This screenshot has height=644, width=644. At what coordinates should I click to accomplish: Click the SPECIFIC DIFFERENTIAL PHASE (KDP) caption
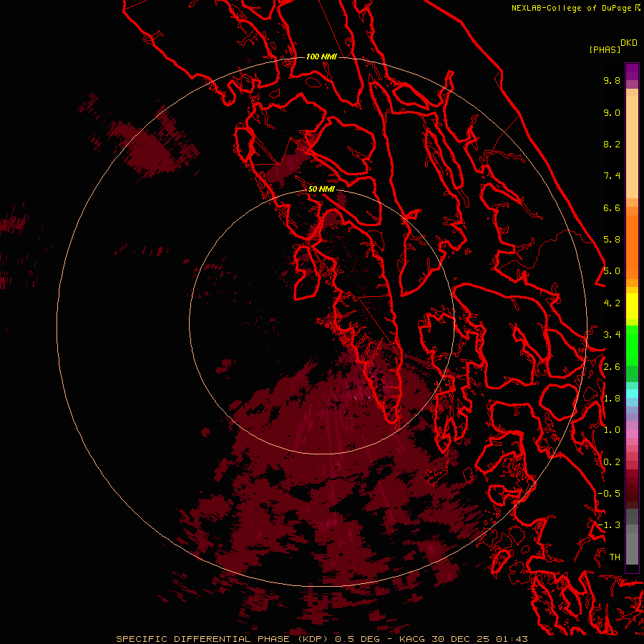[223, 639]
